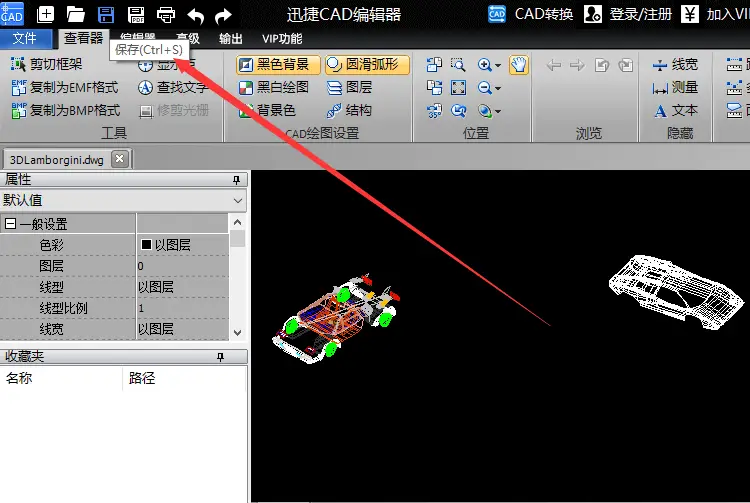This screenshot has width=750, height=503.
Task: Click 登录/注册 to log in
Action: tap(628, 14)
